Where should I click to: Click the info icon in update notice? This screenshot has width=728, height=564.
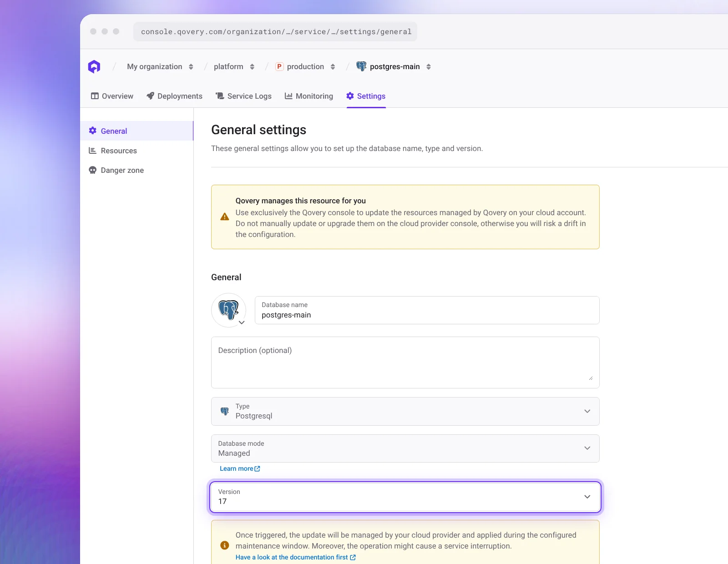click(224, 545)
